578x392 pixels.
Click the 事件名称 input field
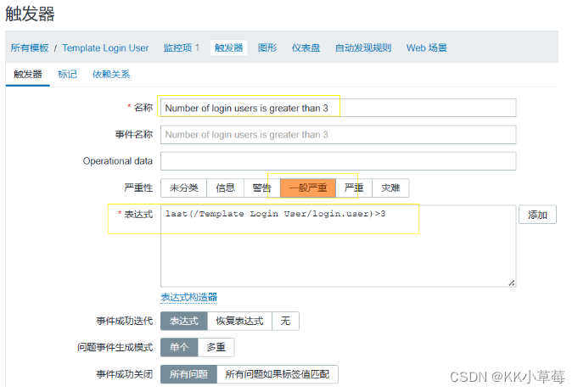tap(339, 134)
